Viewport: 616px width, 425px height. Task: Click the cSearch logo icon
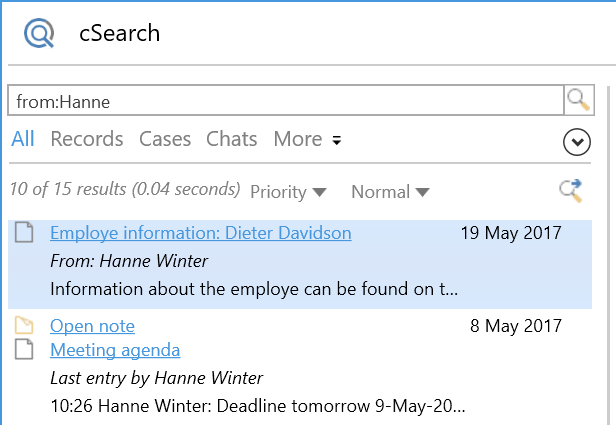[40, 33]
